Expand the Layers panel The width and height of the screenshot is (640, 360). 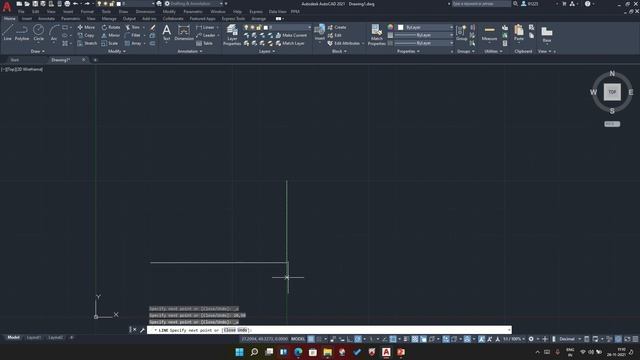click(x=267, y=51)
